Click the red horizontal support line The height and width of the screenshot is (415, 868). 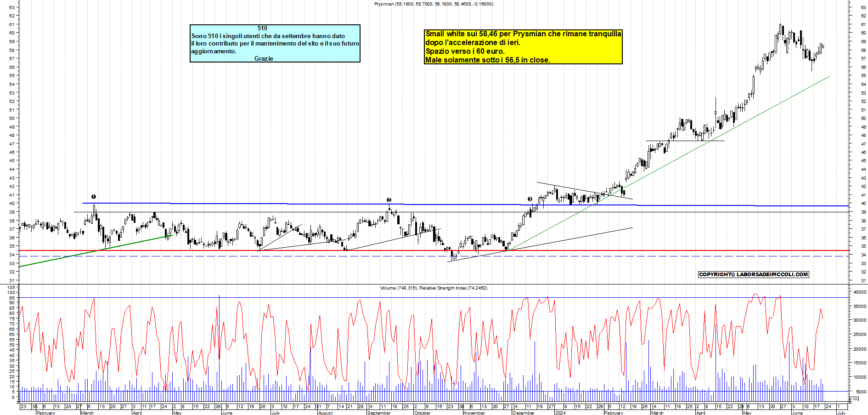pos(434,250)
